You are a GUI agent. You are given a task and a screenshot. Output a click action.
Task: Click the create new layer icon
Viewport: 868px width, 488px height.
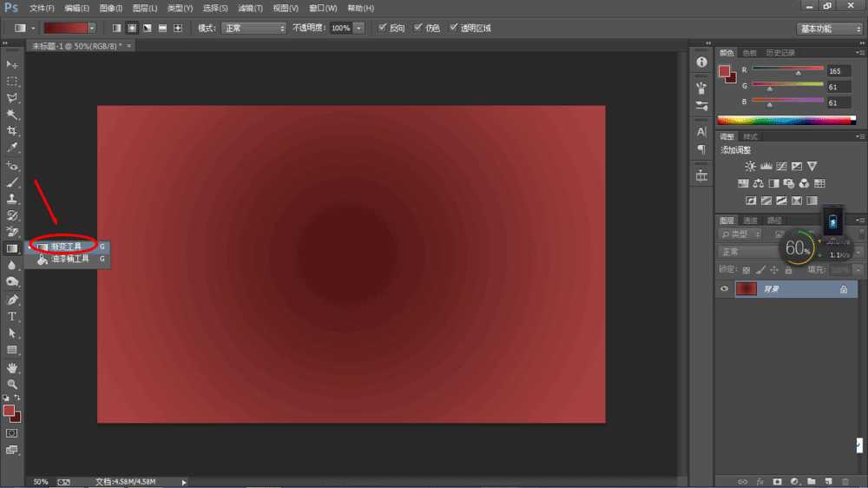pyautogui.click(x=827, y=480)
